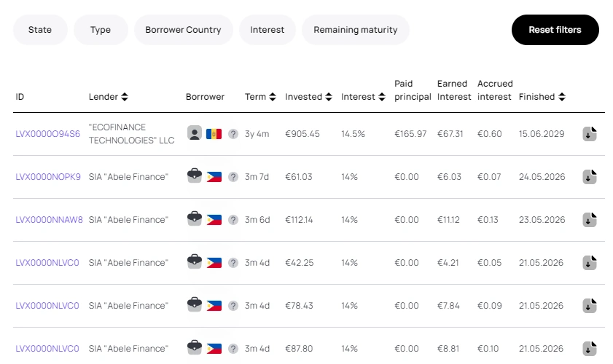The width and height of the screenshot is (613, 364).
Task: Click the person borrower icon in first row
Action: click(x=194, y=133)
